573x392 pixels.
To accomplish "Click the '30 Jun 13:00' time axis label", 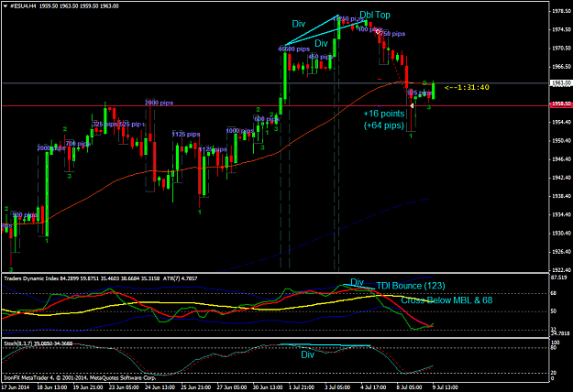I will pyautogui.click(x=268, y=387).
